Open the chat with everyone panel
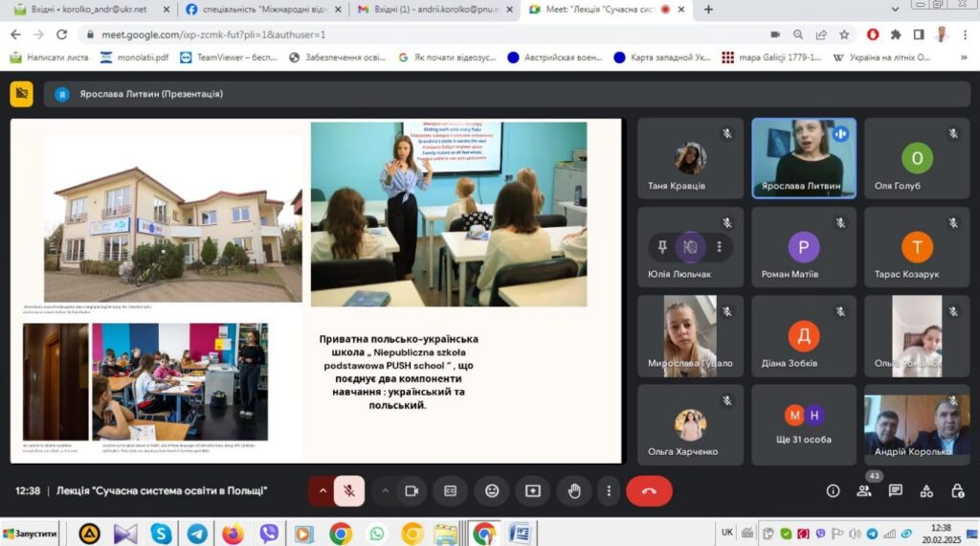Image resolution: width=980 pixels, height=546 pixels. coord(896,490)
